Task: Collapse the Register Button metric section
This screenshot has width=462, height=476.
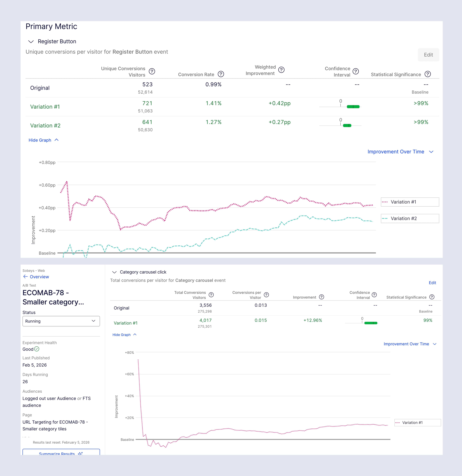Action: pyautogui.click(x=31, y=42)
